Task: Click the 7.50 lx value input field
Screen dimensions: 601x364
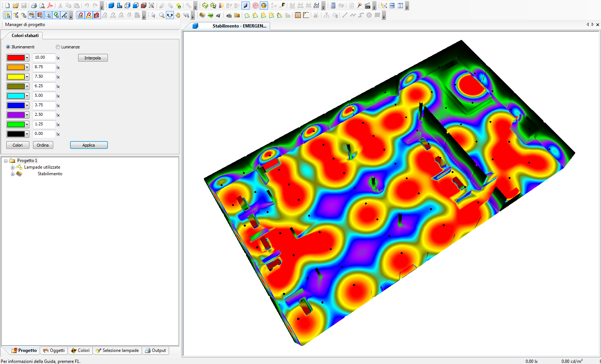Action: pyautogui.click(x=44, y=77)
